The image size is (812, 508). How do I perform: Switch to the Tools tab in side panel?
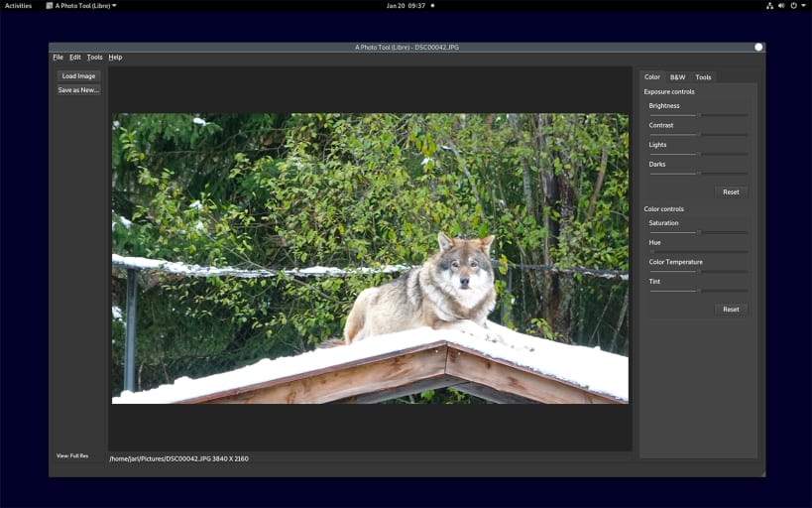[x=703, y=77]
